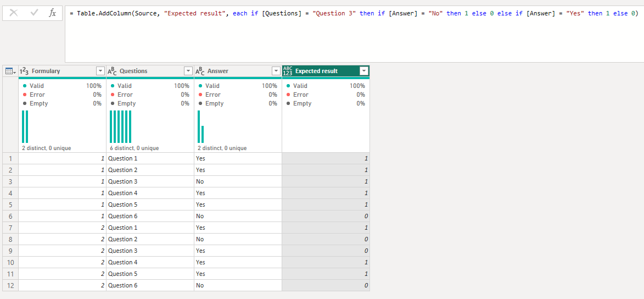Click the Question 4 cell in row 10
644x299 pixels.
click(x=150, y=262)
